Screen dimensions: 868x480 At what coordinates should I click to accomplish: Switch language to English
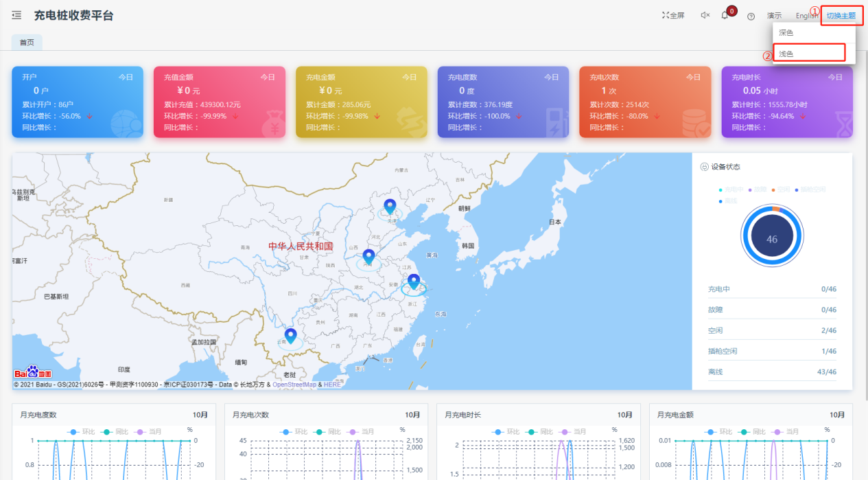pos(806,15)
